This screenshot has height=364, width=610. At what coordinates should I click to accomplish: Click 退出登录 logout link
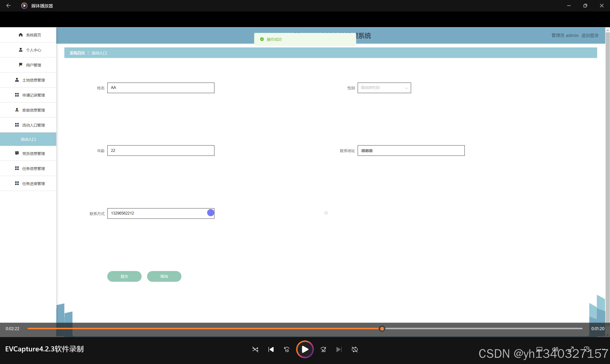590,35
